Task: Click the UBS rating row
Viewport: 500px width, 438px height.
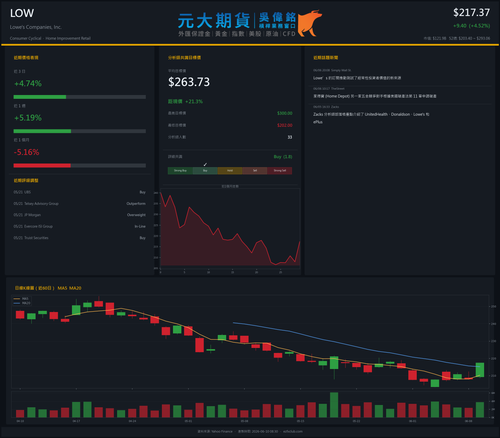Action: coord(80,192)
